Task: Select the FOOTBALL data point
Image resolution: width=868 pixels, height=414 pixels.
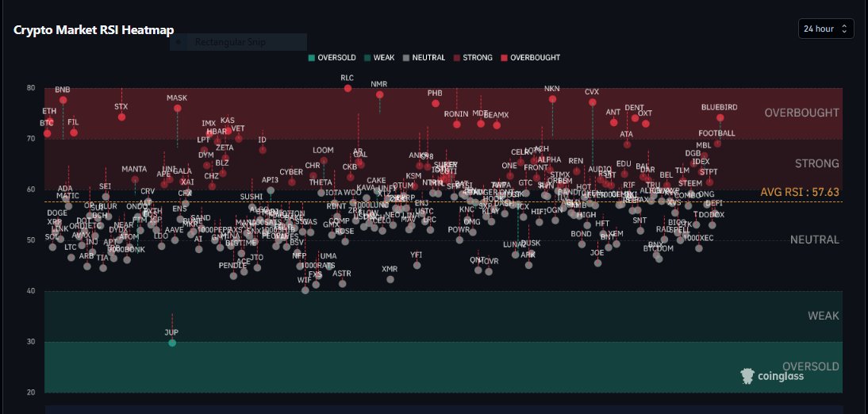Action: [x=717, y=144]
